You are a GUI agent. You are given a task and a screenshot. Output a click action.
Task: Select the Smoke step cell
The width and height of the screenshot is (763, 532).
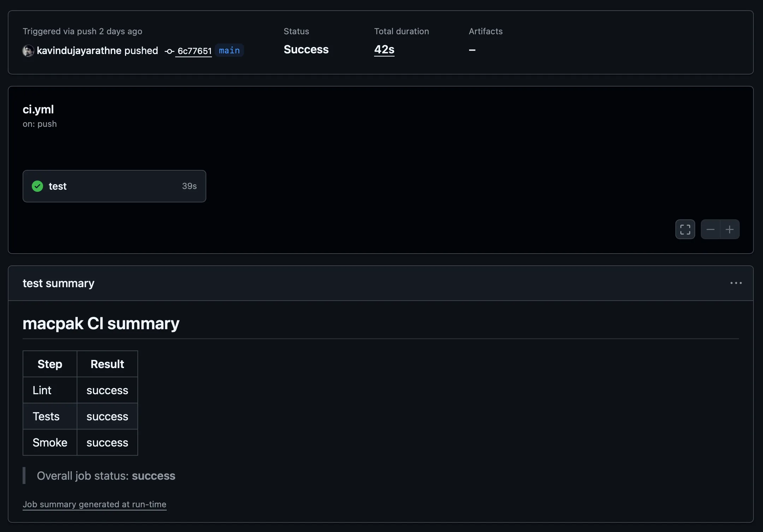pos(50,443)
